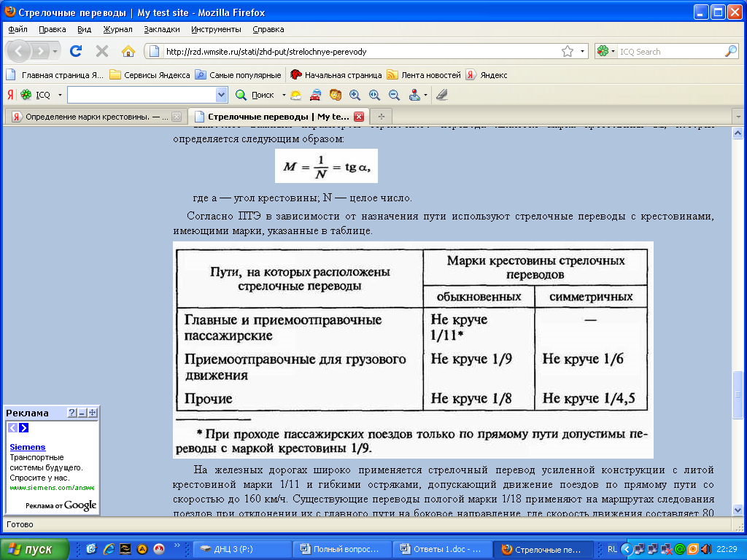Close the Определение марки крестовины tab
Image resolution: width=747 pixels, height=560 pixels.
coord(177,117)
